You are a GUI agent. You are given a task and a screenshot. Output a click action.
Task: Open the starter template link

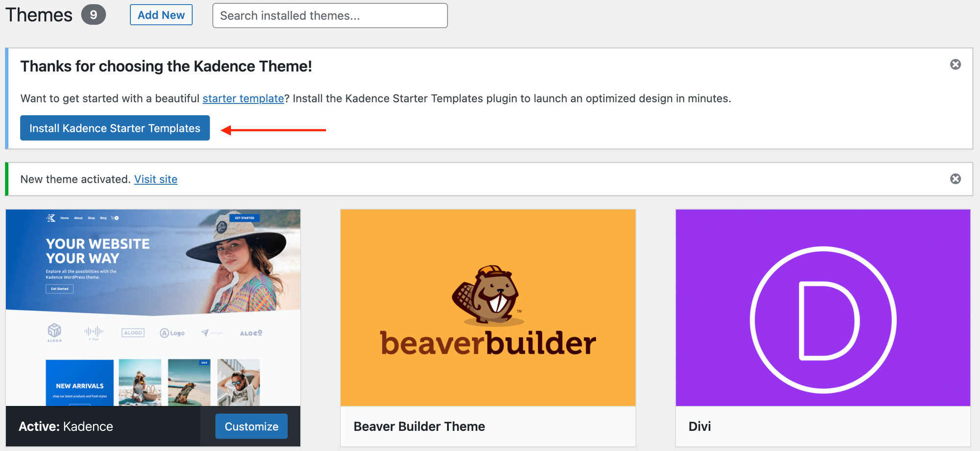pyautogui.click(x=243, y=99)
